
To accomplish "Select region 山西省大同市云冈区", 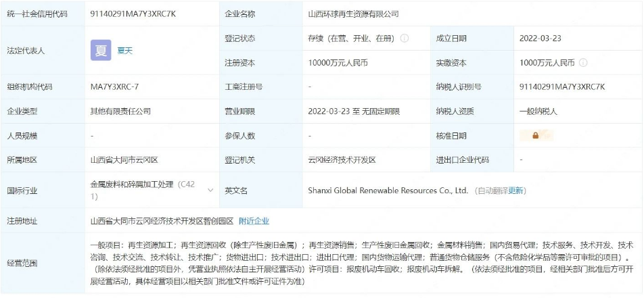I will pos(124,160).
